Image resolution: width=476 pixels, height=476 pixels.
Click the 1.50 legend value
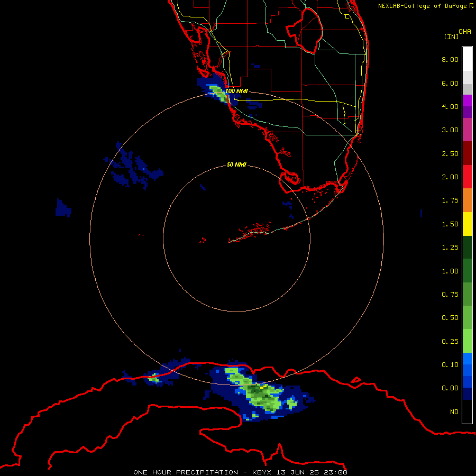450,224
